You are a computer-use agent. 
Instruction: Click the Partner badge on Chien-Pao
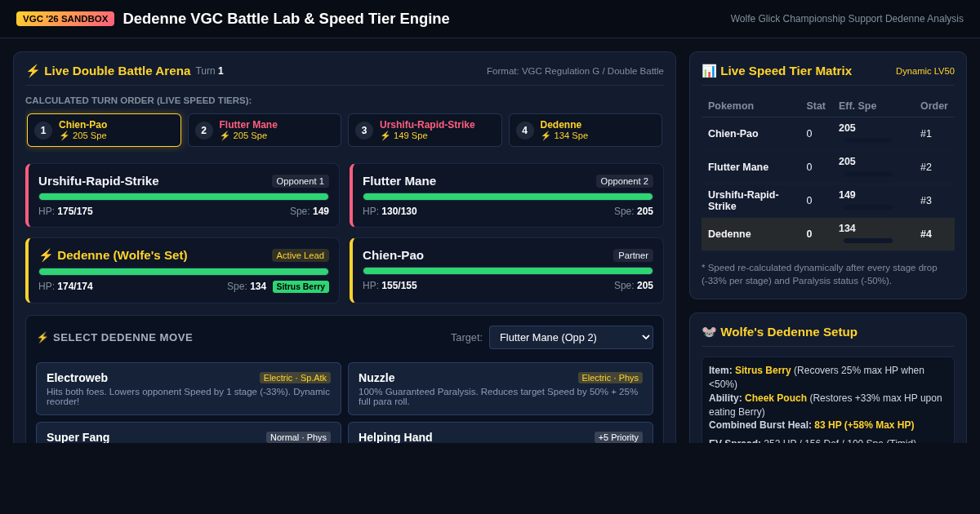coord(633,255)
